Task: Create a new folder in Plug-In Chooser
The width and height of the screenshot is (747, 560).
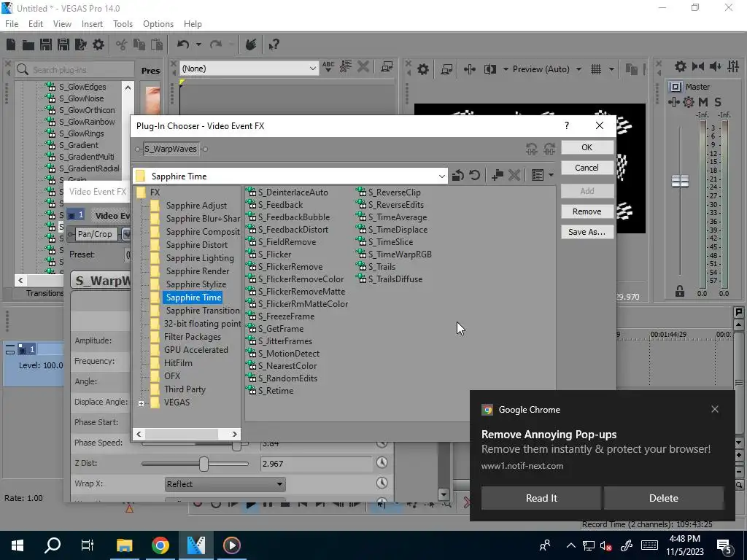Action: click(x=498, y=175)
